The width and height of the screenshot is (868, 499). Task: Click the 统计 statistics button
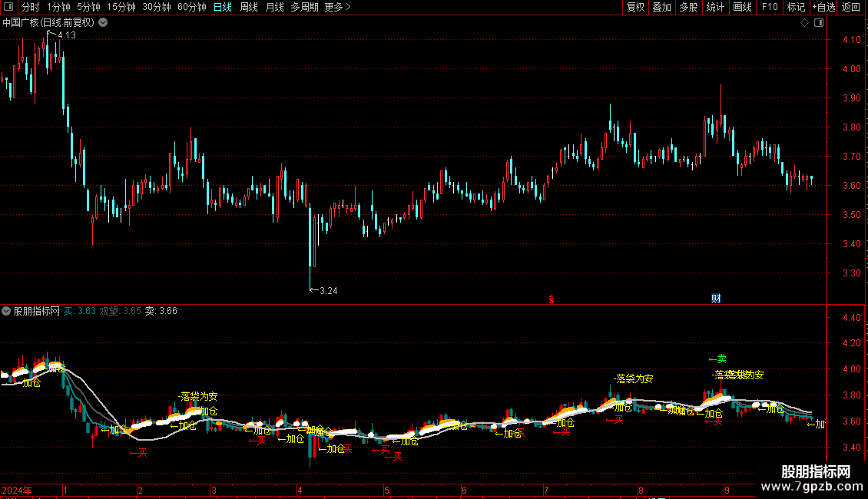[x=715, y=7]
